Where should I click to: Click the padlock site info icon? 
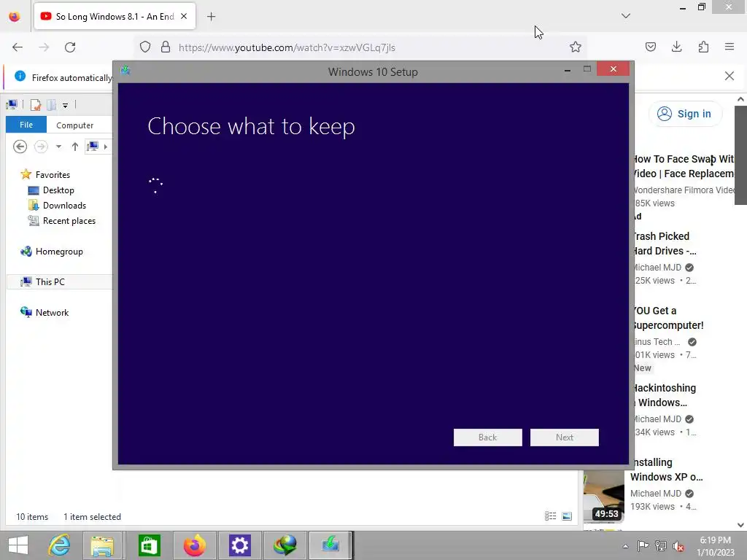tap(166, 47)
